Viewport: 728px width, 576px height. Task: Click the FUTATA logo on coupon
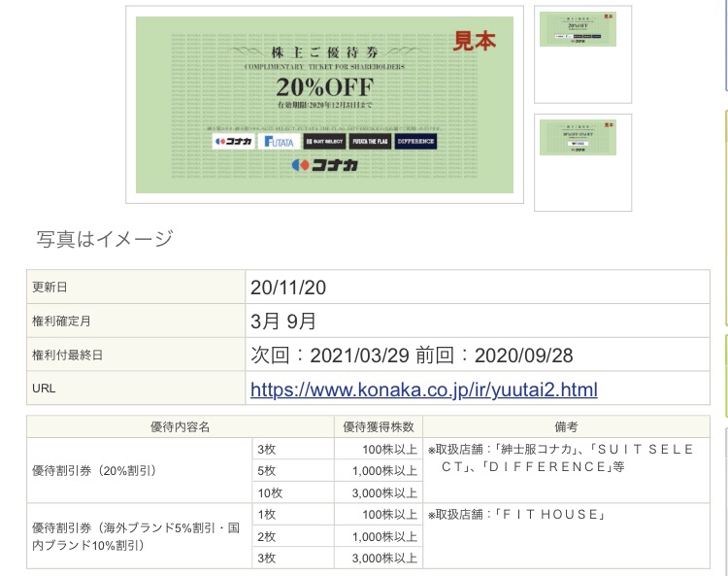click(279, 141)
